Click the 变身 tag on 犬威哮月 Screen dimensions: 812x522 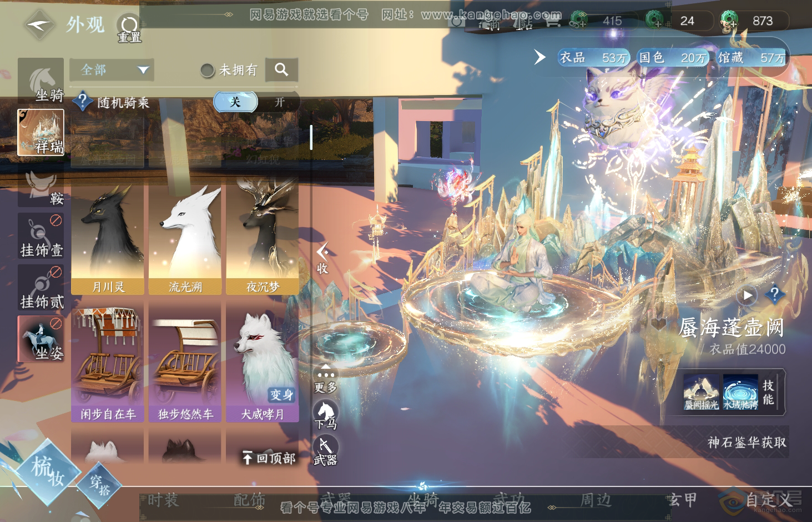coord(281,394)
